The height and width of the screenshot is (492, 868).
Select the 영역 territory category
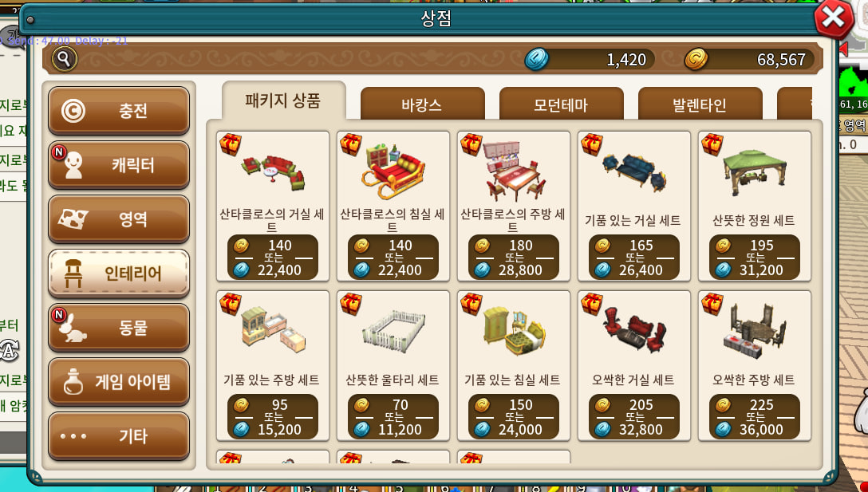(119, 219)
